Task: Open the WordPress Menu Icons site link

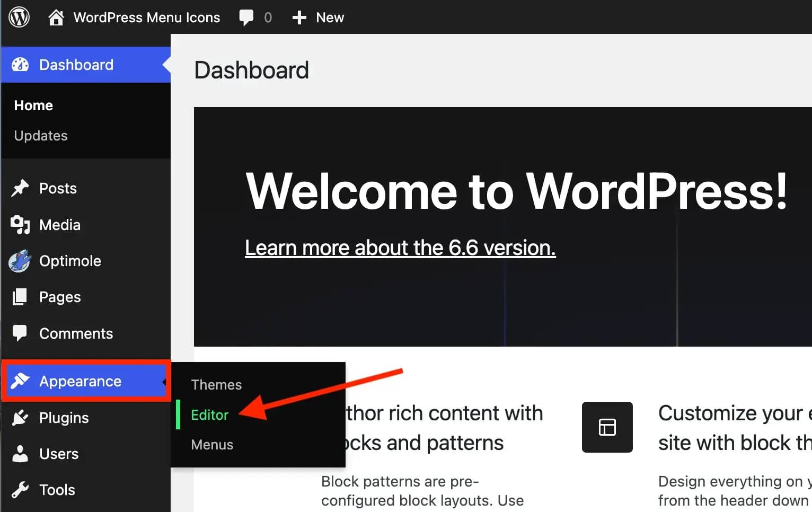Action: (x=146, y=17)
